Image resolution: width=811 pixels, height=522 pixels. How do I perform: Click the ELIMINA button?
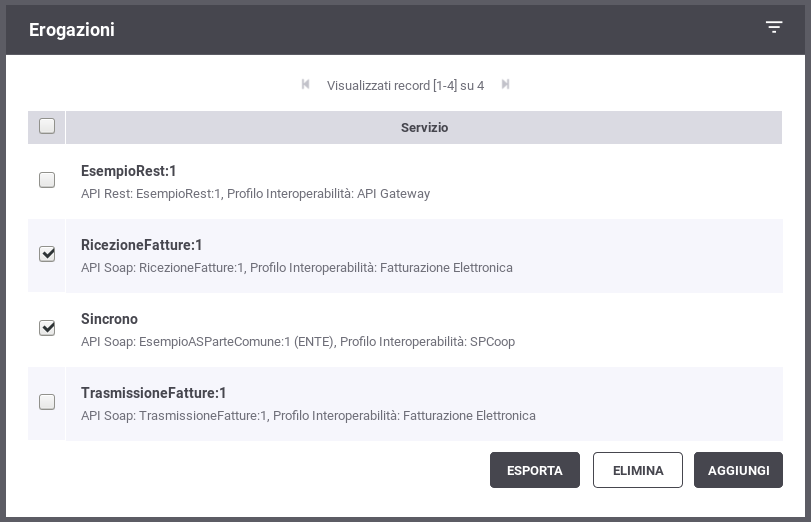coord(638,470)
